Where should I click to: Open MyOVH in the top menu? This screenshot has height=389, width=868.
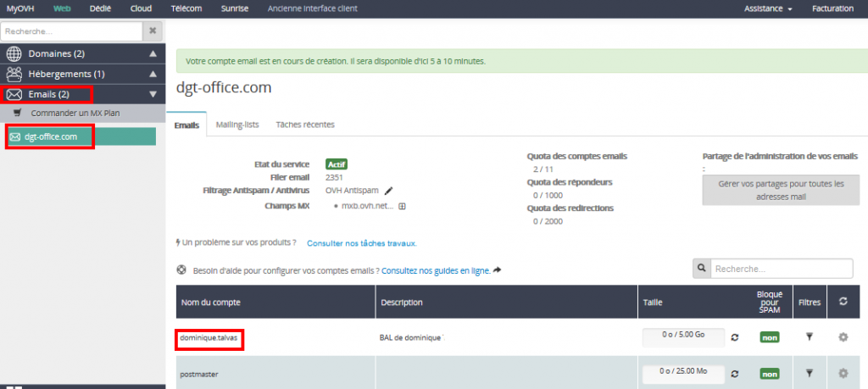click(x=20, y=8)
